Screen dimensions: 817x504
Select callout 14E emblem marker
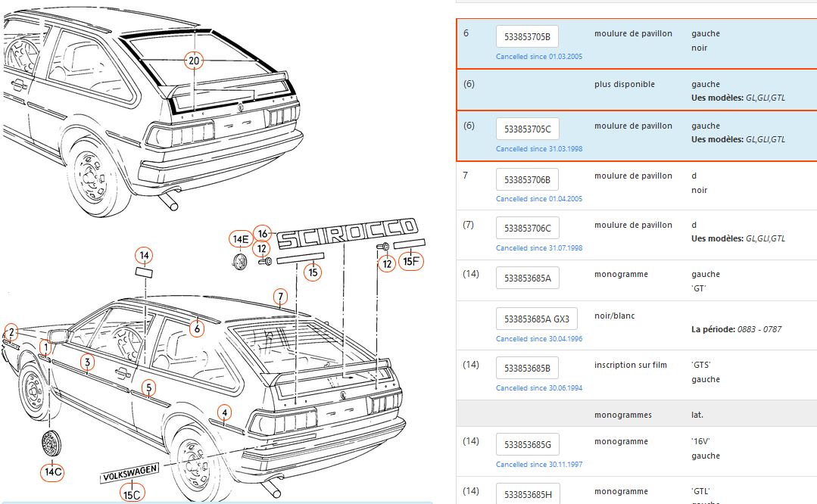click(240, 239)
